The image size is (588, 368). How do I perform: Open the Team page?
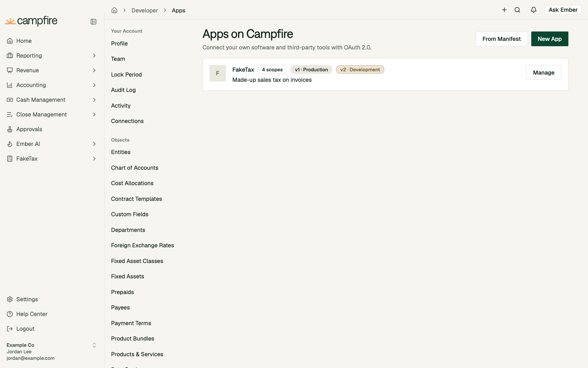click(x=118, y=59)
